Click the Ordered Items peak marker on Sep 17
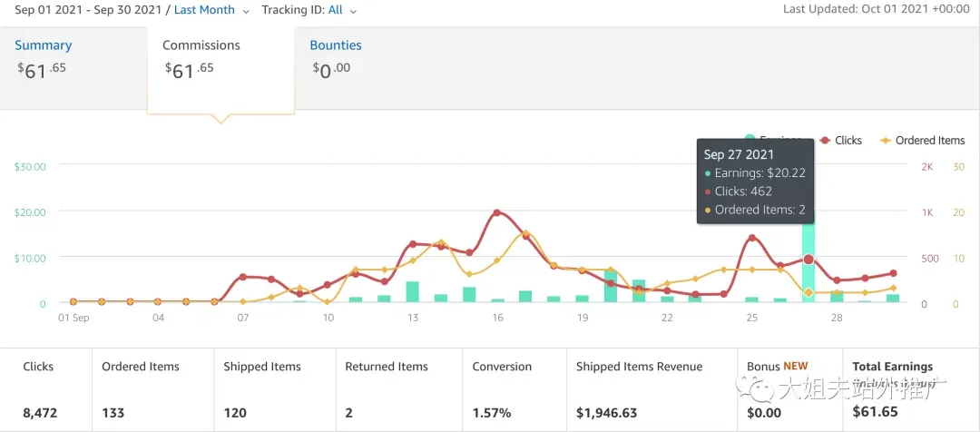Image resolution: width=980 pixels, height=432 pixels. [x=525, y=233]
